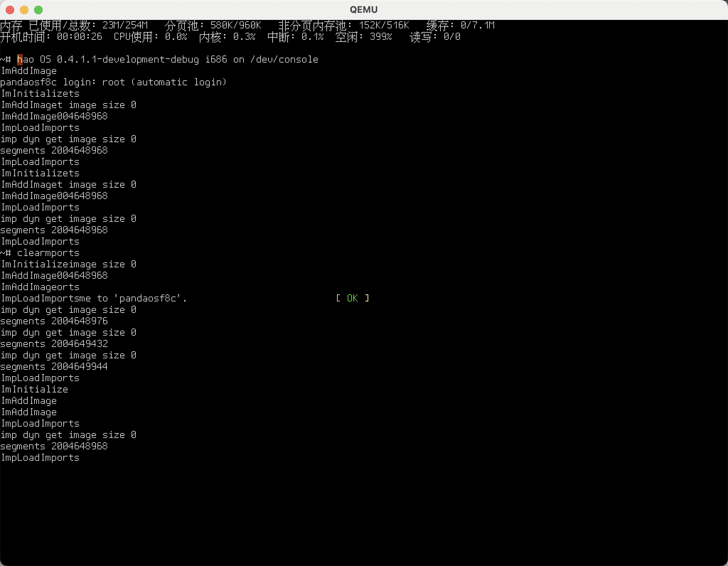
Task: Select the login prompt line
Action: pyautogui.click(x=114, y=82)
